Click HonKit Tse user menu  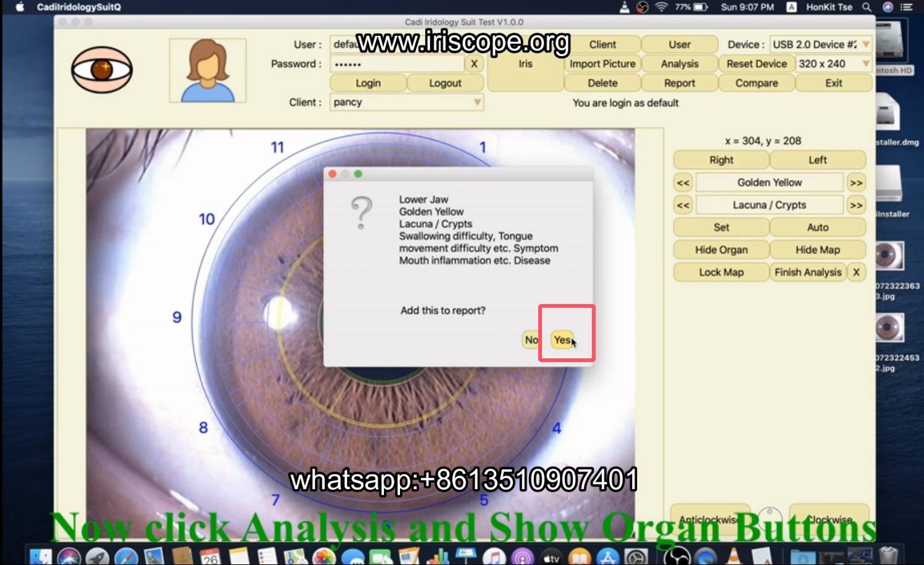pos(829,7)
